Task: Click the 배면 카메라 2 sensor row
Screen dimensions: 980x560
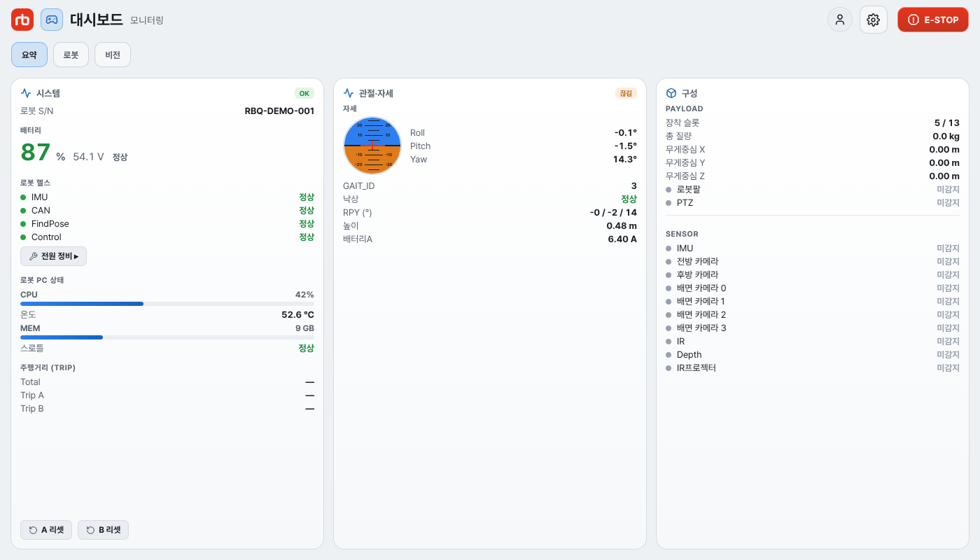Action: click(813, 315)
